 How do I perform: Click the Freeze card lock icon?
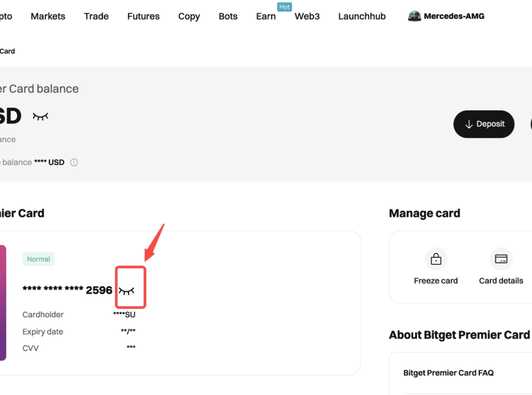[436, 259]
